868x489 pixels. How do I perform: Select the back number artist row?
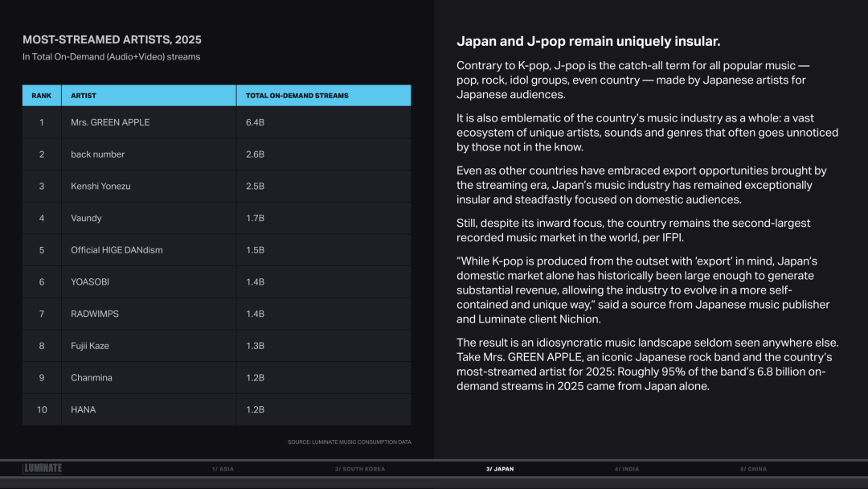(x=98, y=154)
